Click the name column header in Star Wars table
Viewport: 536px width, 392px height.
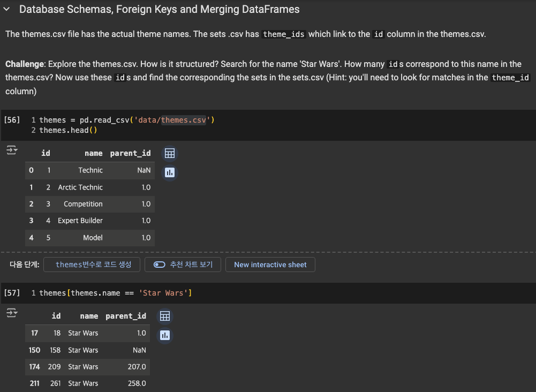point(89,316)
